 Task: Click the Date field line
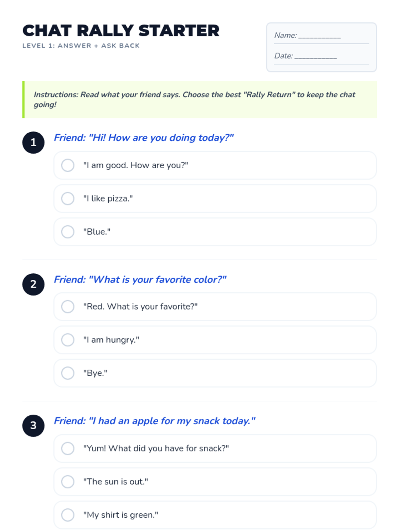316,57
